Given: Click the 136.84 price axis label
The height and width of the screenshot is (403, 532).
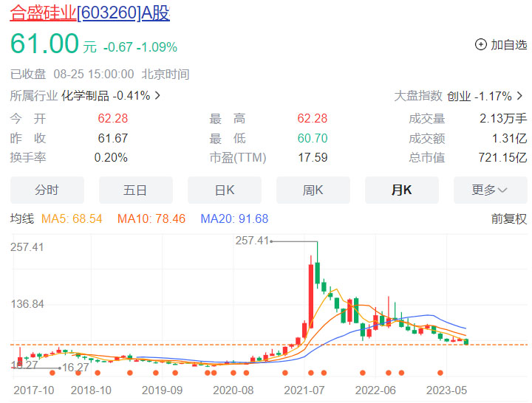Looking at the screenshot, I should (27, 304).
